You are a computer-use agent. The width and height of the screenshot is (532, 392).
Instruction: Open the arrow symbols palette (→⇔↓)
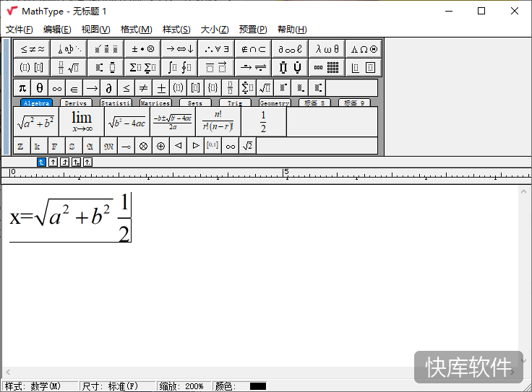[179, 49]
